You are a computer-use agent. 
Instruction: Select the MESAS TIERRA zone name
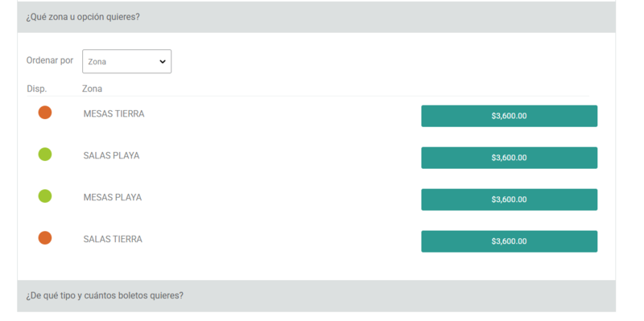(114, 113)
